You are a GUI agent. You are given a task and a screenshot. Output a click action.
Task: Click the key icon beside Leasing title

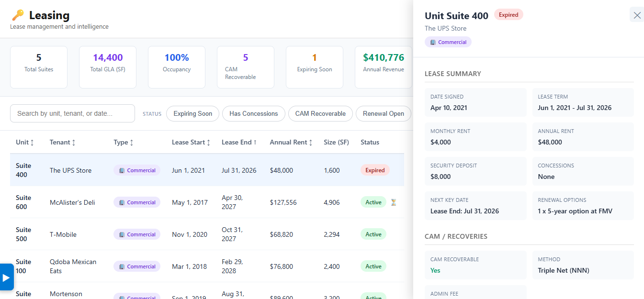(x=18, y=15)
